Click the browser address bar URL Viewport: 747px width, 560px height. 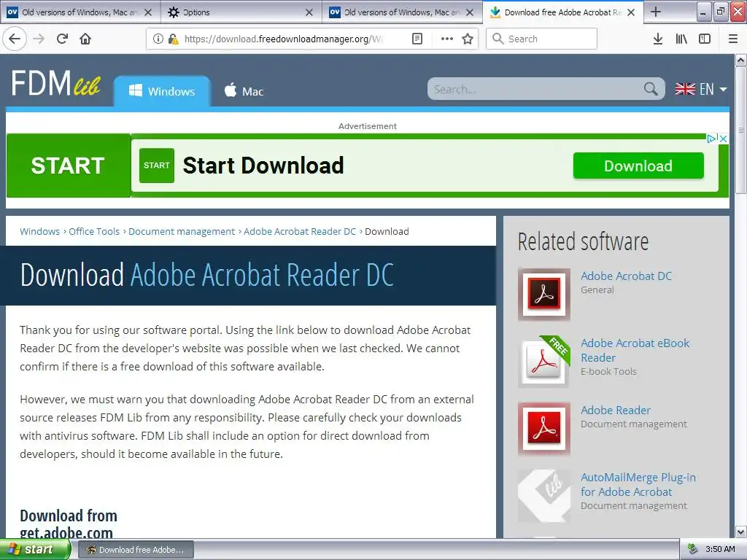[283, 39]
